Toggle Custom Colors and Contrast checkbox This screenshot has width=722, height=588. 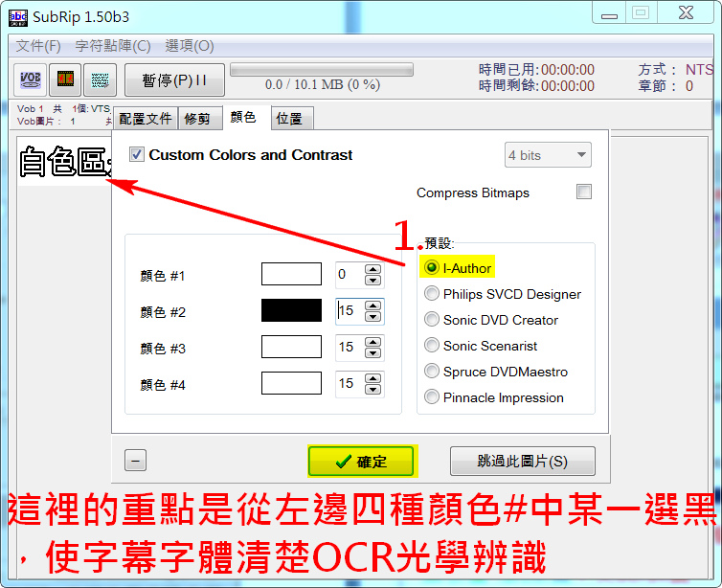tap(137, 155)
